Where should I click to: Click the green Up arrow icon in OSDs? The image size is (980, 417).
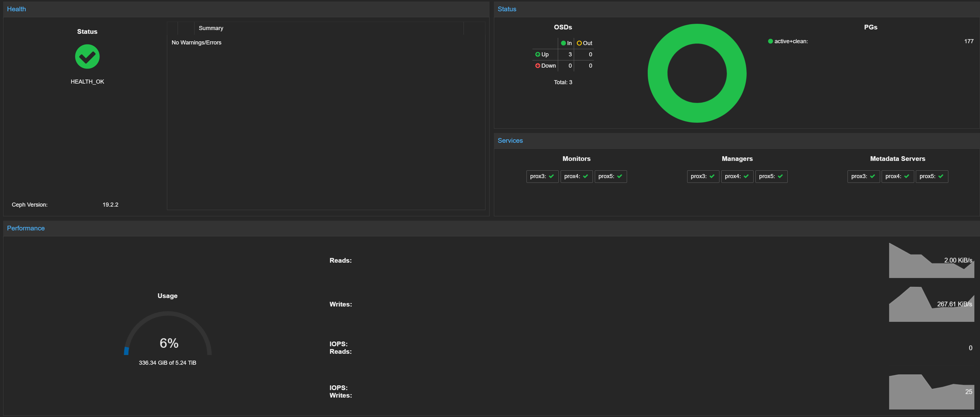pyautogui.click(x=537, y=54)
